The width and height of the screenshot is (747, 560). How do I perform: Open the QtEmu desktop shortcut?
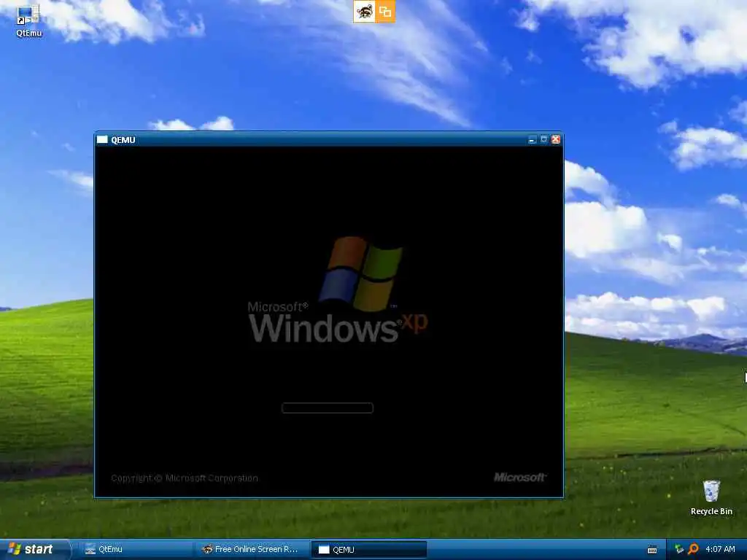pyautogui.click(x=28, y=21)
